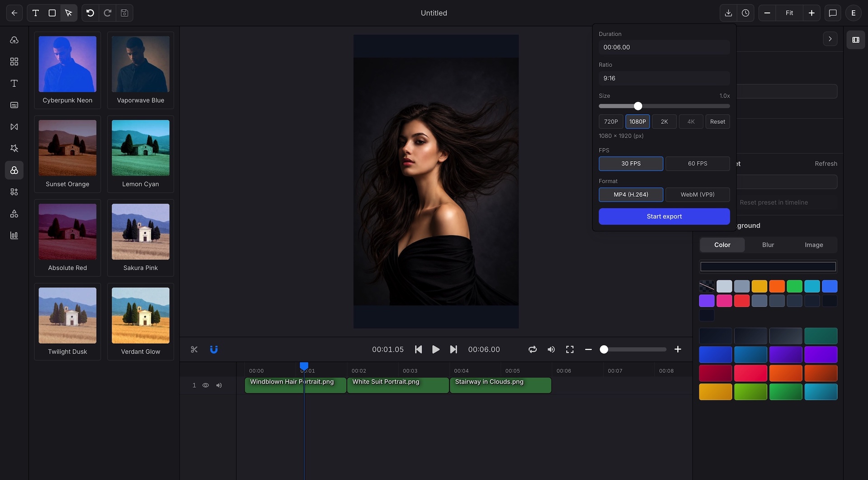Click the Refresh link in the right panel

(826, 164)
